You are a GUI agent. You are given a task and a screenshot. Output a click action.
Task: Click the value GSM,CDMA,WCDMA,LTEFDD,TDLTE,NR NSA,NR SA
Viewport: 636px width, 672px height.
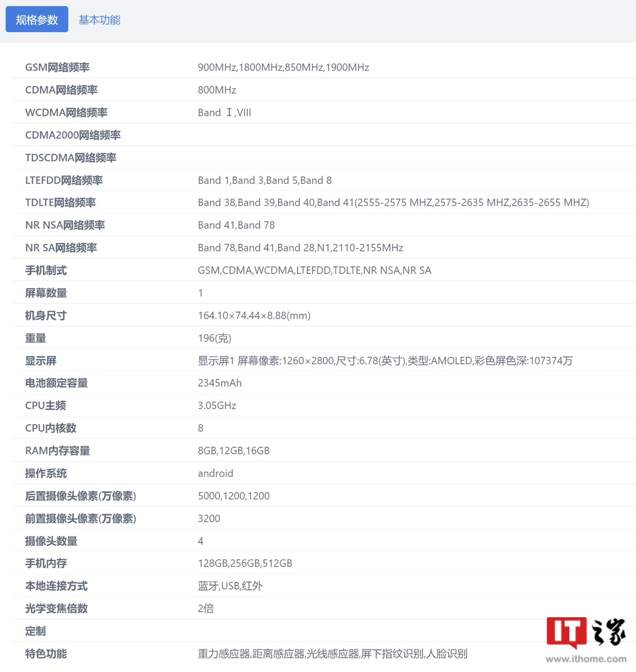pos(314,270)
